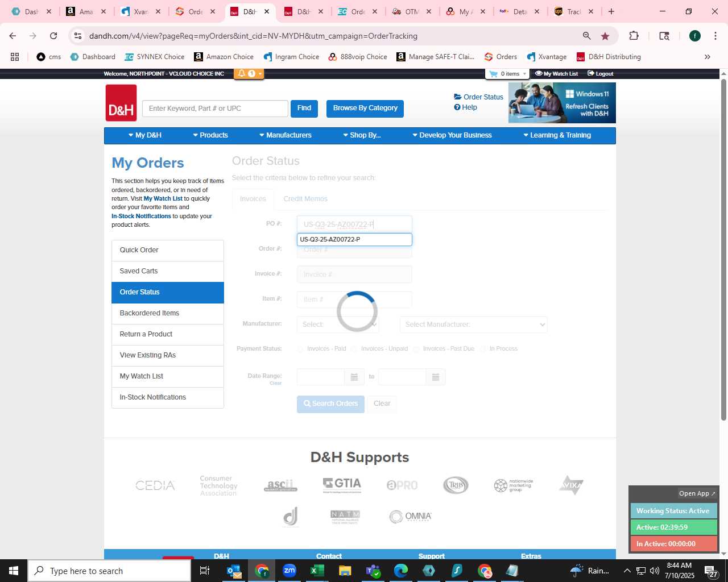The image size is (728, 582).
Task: Follow the In-Stock Notifications text link
Action: pyautogui.click(x=141, y=217)
